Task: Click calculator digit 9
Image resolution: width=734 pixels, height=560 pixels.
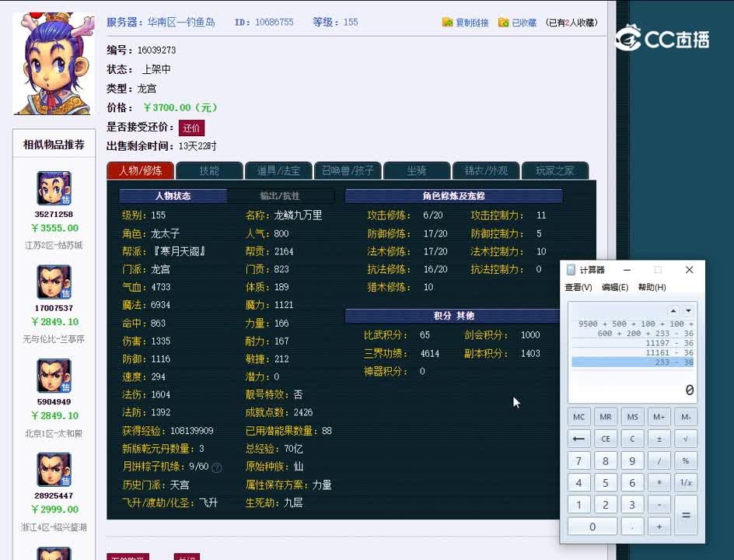Action: [632, 460]
